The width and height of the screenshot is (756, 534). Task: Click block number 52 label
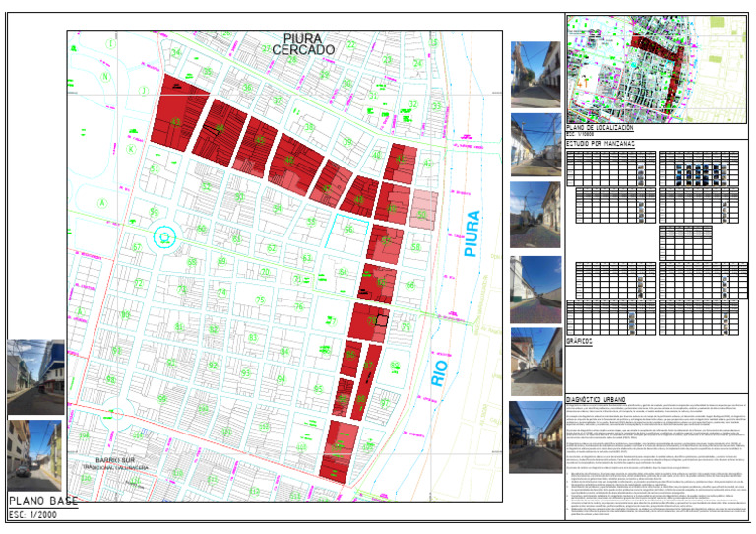point(207,186)
